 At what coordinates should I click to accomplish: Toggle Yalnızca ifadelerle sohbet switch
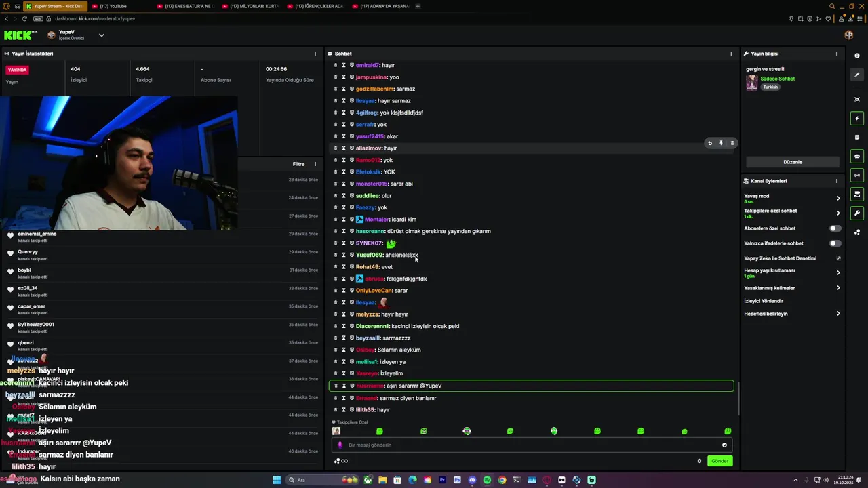[835, 243]
